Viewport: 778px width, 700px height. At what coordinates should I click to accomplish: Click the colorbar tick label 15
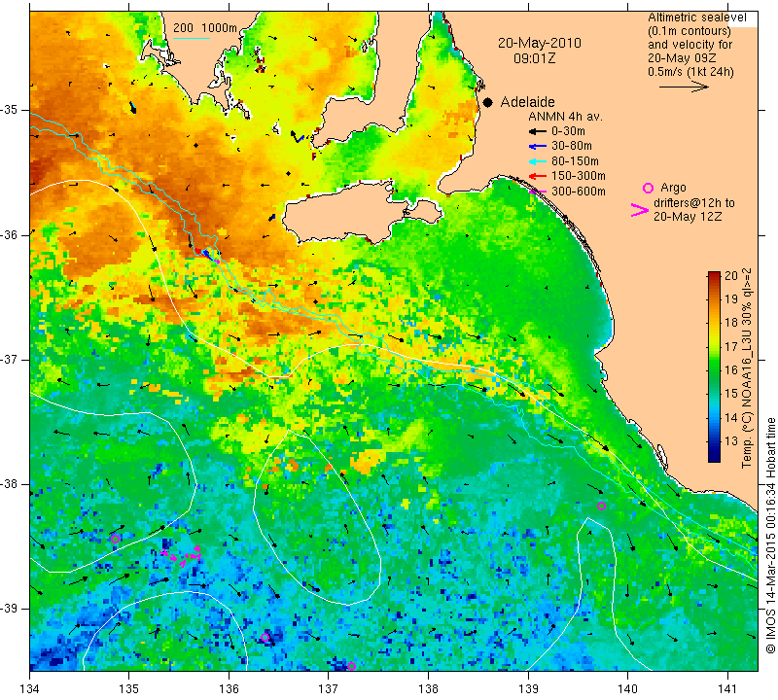tap(731, 394)
